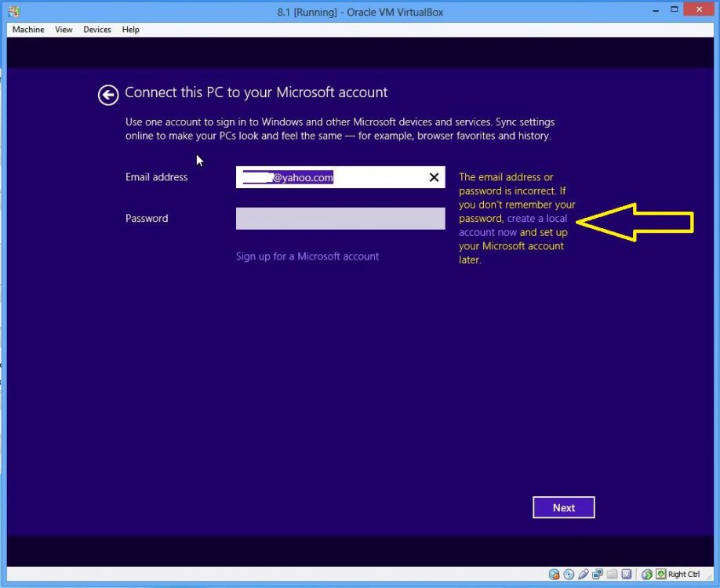Open the Help menu
This screenshot has height=588, width=720.
point(131,30)
